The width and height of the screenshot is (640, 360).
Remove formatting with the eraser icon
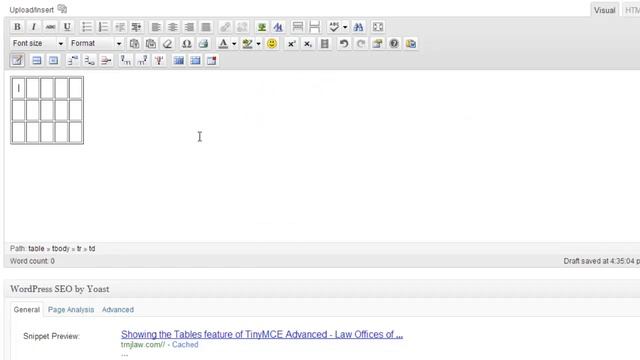point(167,44)
